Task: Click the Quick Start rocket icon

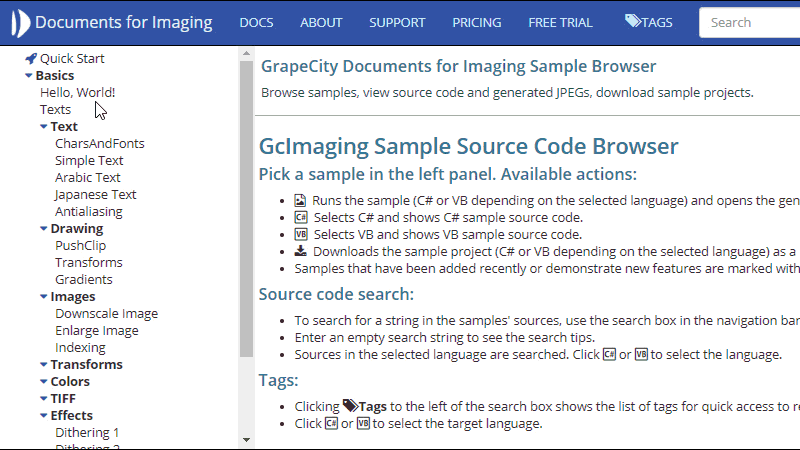Action: click(x=31, y=58)
